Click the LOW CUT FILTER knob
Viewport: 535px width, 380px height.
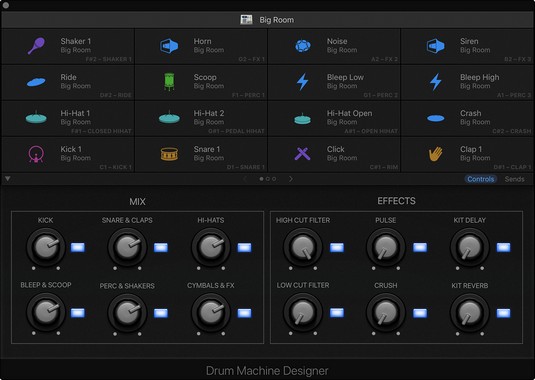coord(303,312)
